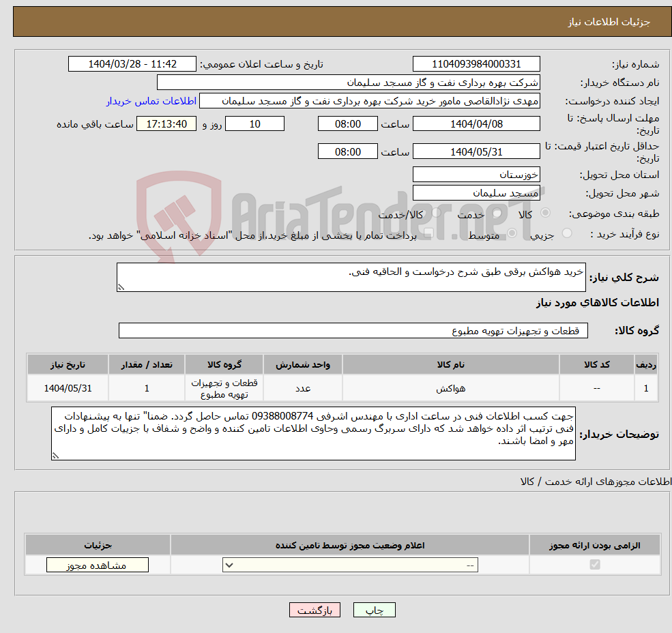Click the بازگشت back button
Viewport: 672px width, 633px height.
pyautogui.click(x=315, y=610)
